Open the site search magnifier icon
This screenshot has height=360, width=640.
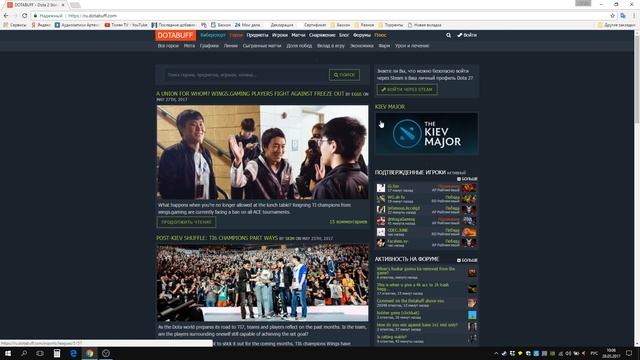[449, 35]
